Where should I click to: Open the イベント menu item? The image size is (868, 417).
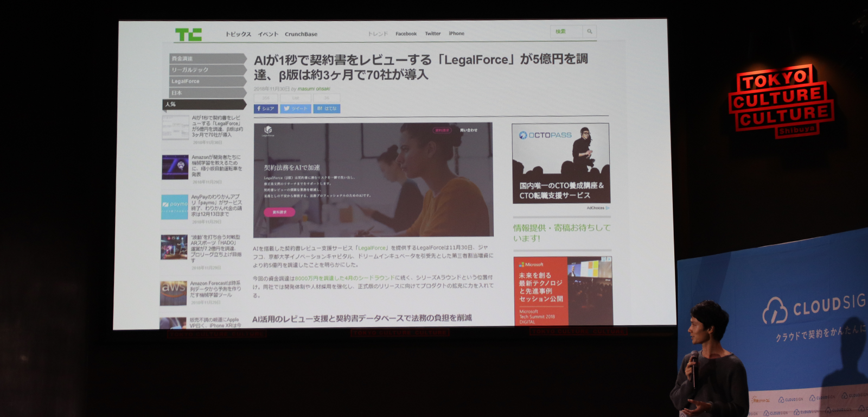[268, 34]
